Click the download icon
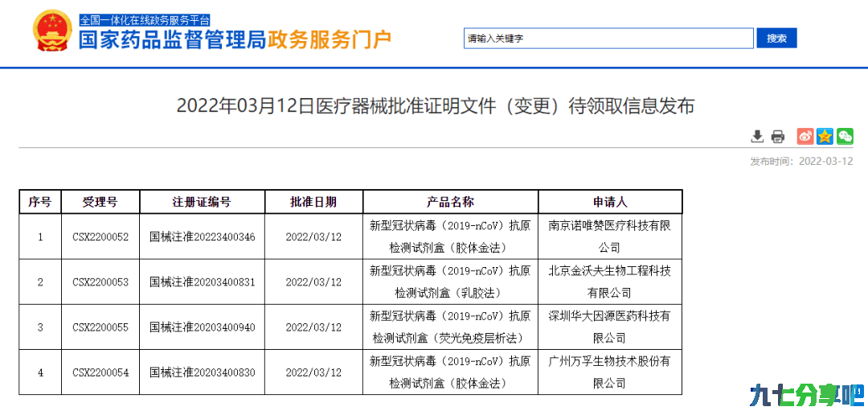Viewport: 868px width, 411px height. [757, 136]
